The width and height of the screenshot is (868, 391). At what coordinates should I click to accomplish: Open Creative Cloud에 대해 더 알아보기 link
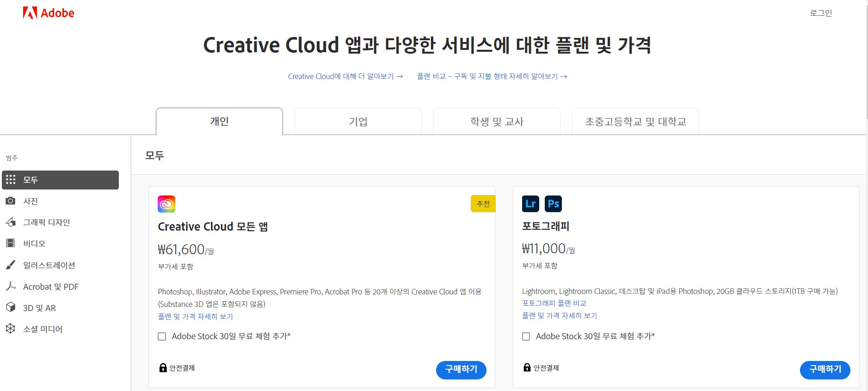click(345, 76)
